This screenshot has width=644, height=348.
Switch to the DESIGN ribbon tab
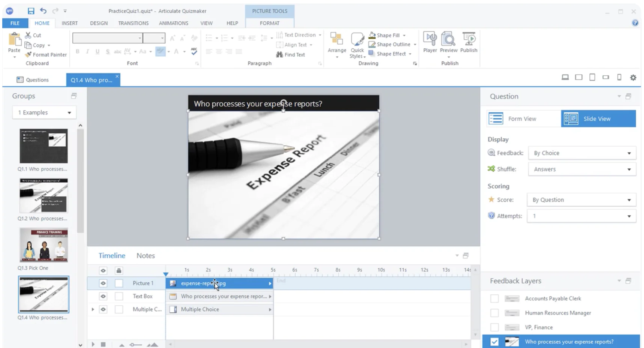click(99, 23)
